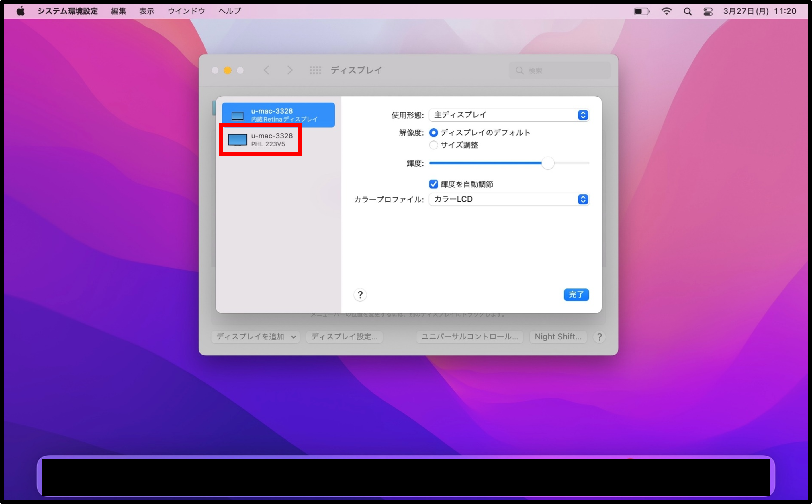Select the 内蔵Retinaディスプレイ entry
Screen dimensions: 812x504
coord(278,115)
